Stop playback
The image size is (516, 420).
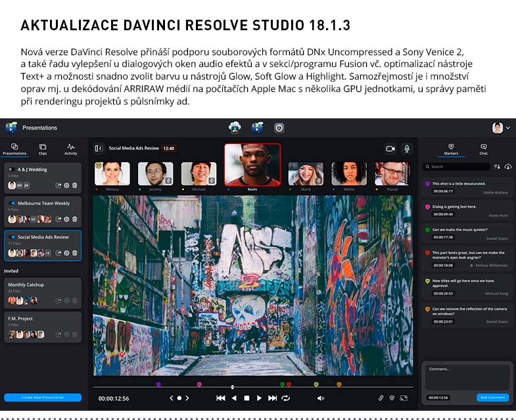(246, 398)
